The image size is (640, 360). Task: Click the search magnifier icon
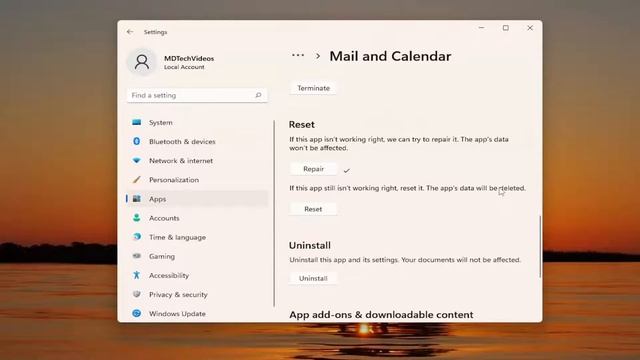click(258, 95)
